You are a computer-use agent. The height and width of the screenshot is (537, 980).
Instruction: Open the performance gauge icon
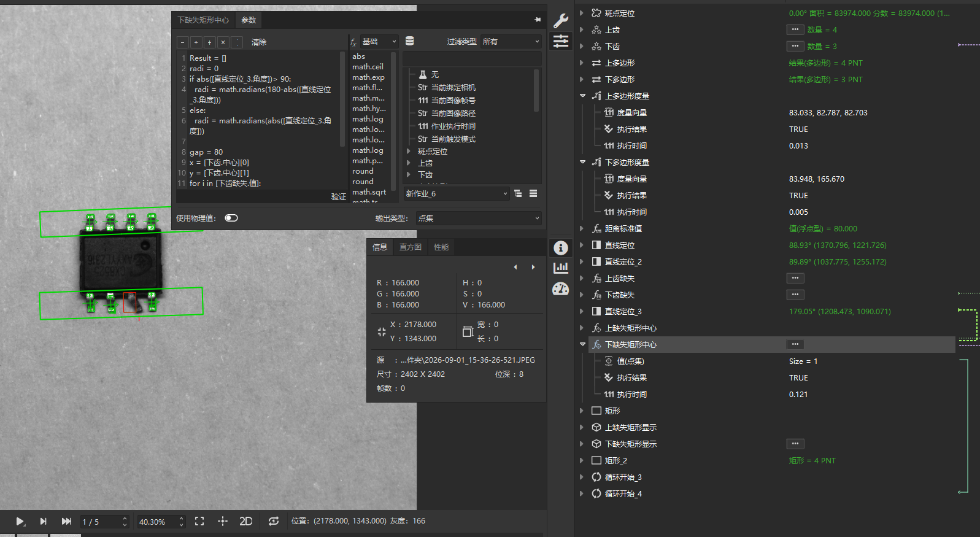pyautogui.click(x=561, y=288)
